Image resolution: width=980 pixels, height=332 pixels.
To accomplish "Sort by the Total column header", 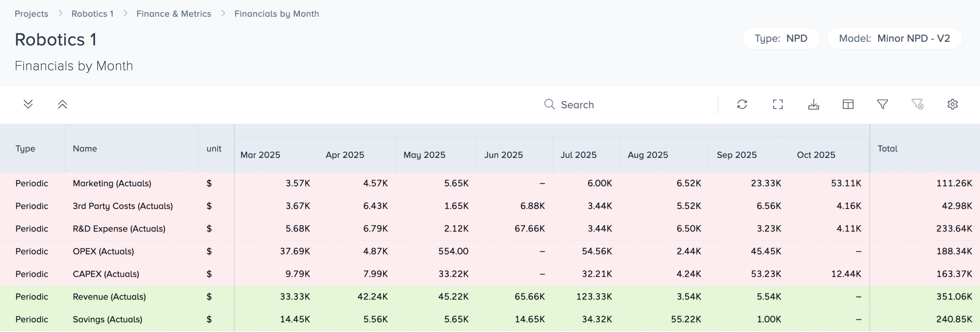I will coord(887,149).
